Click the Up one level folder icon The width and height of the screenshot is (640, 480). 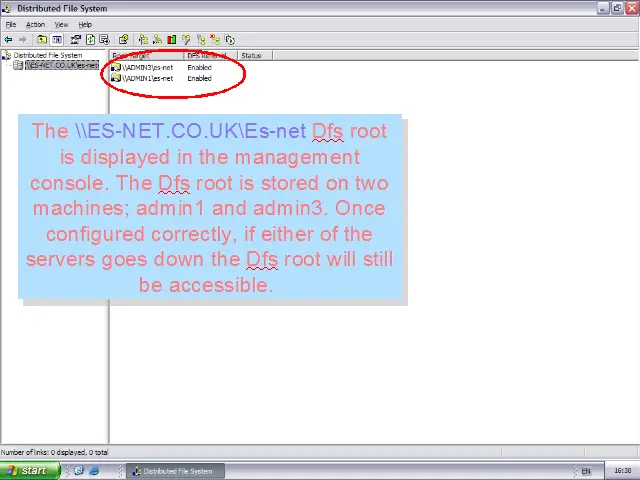pyautogui.click(x=42, y=40)
